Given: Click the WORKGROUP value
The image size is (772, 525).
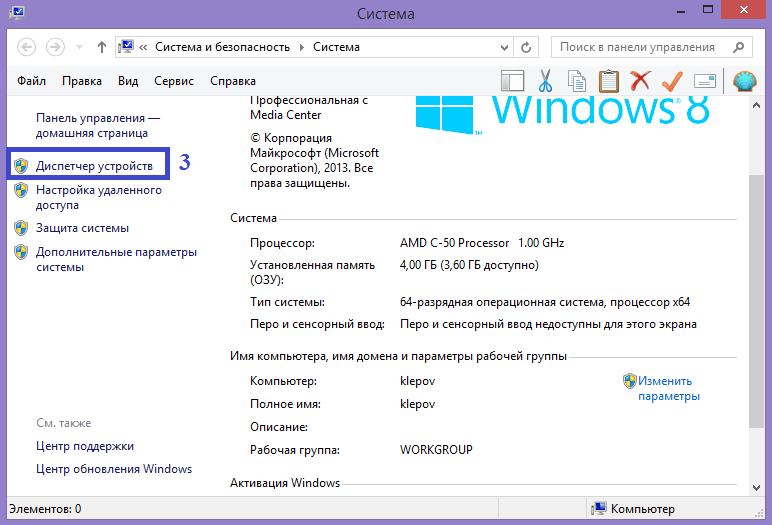Looking at the screenshot, I should [436, 450].
